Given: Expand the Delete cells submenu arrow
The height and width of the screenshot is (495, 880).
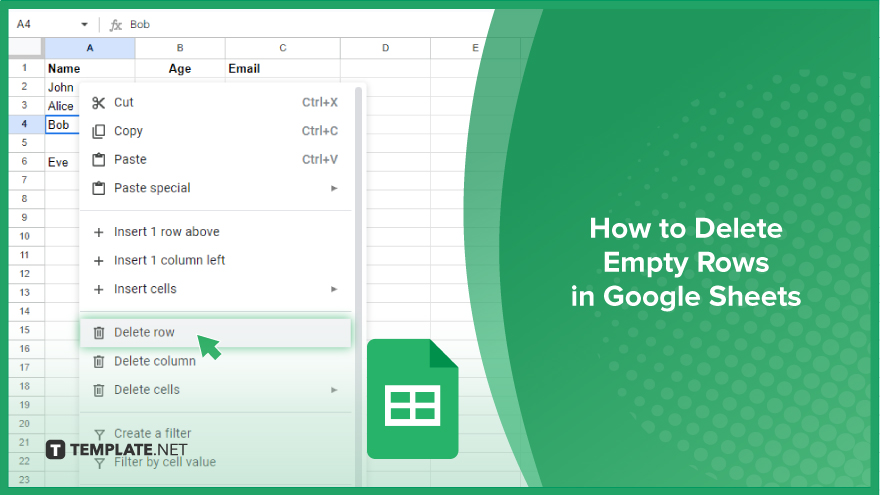Looking at the screenshot, I should click(334, 390).
